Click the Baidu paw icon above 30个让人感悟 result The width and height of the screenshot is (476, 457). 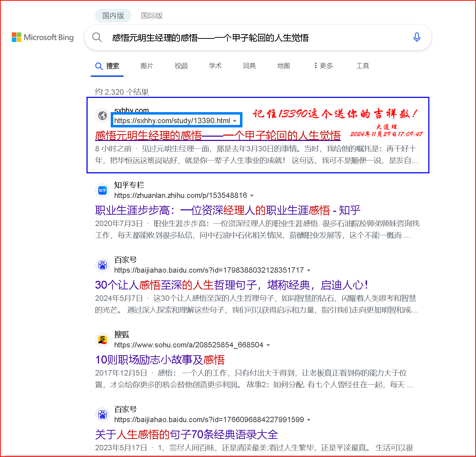point(103,265)
